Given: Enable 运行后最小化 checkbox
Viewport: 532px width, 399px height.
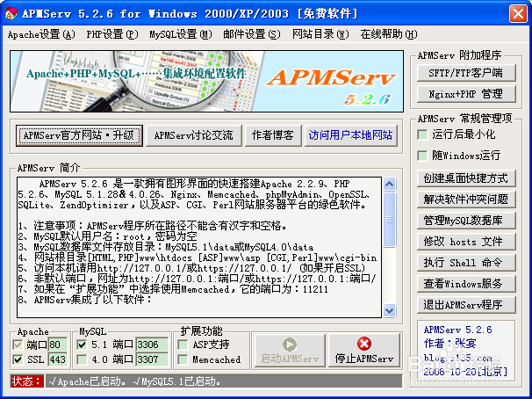Looking at the screenshot, I should (422, 134).
